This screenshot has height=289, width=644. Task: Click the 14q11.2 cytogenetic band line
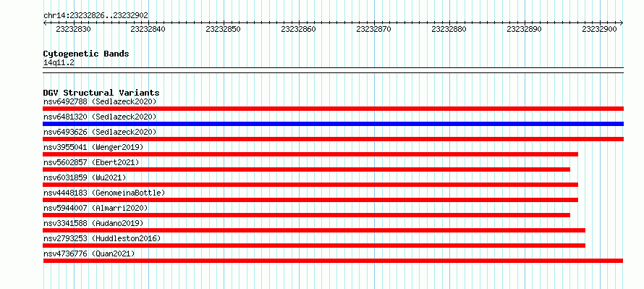[333, 70]
